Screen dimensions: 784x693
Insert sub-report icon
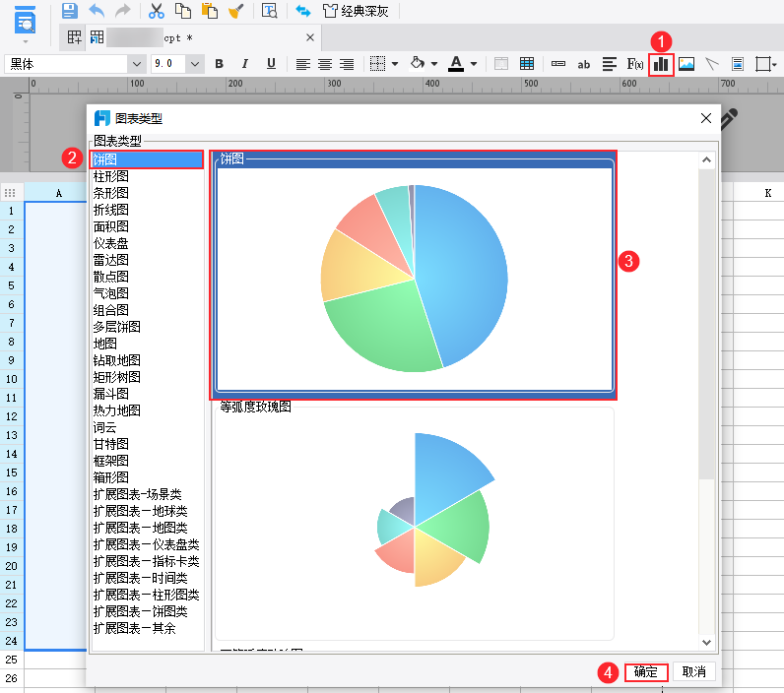point(738,64)
